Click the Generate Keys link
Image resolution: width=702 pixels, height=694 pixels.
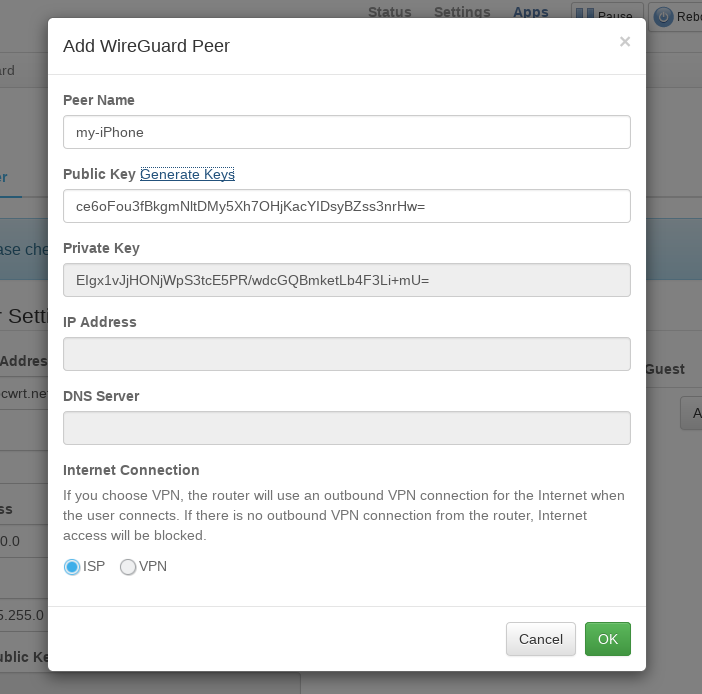coord(187,174)
